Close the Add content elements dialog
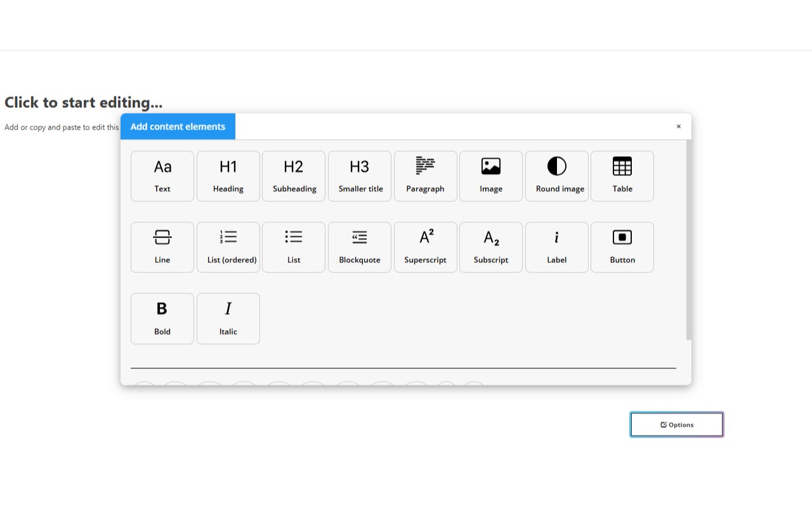Screen dimensions: 812x508 point(679,126)
